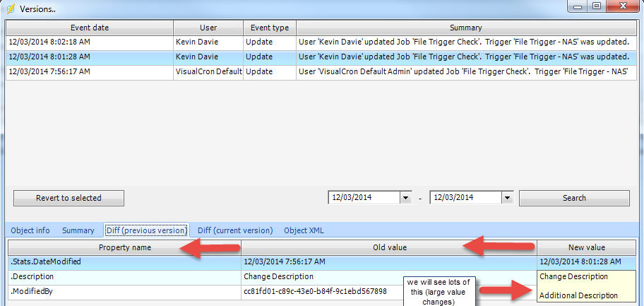This screenshot has height=306, width=644.
Task: Select the VisualCron Default Admin row
Action: pyautogui.click(x=208, y=72)
